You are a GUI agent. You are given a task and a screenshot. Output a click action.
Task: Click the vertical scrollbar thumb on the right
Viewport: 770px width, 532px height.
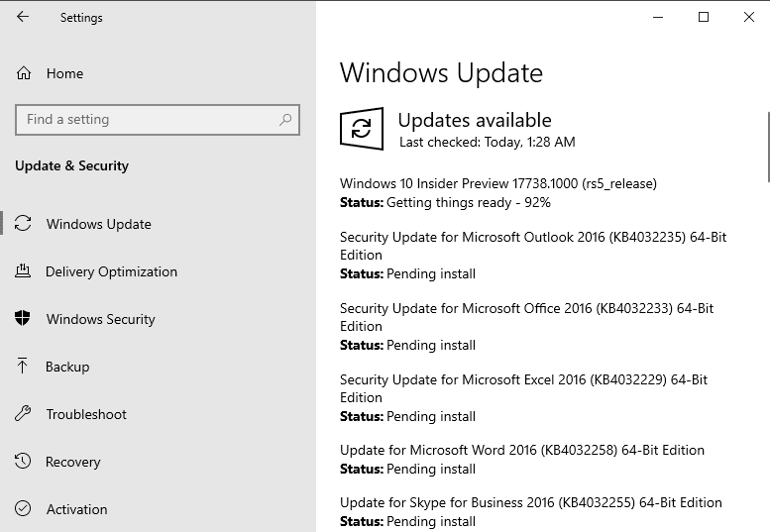(768, 147)
